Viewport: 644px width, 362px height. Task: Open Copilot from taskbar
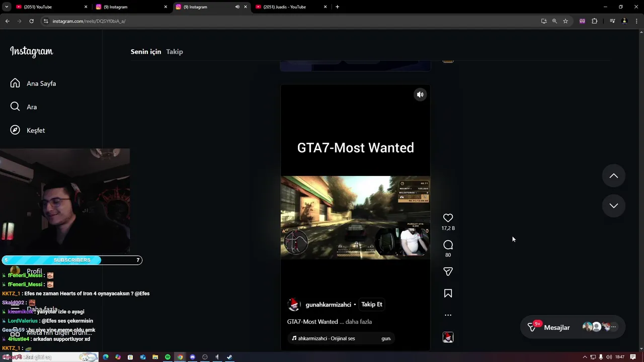[x=118, y=357]
